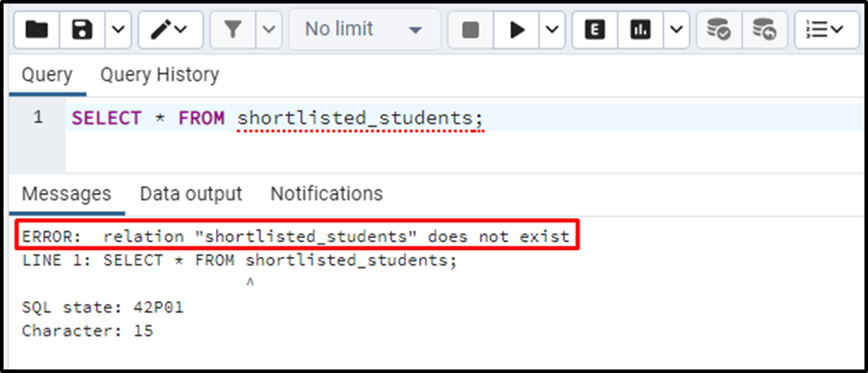Save the query file

tap(82, 29)
